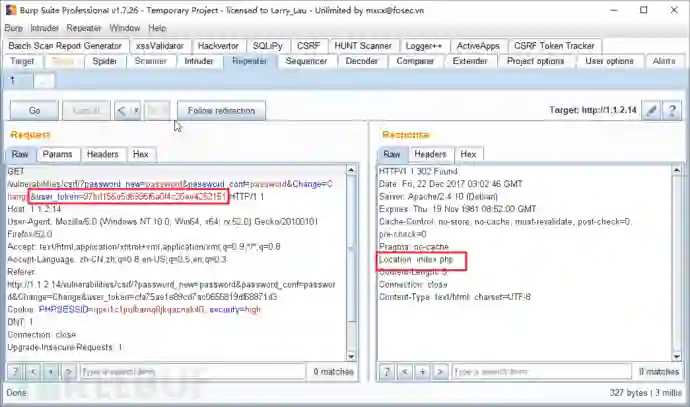Screen dimensions: 690x407
Task: Switch to Hackvertor tab
Action: click(218, 46)
